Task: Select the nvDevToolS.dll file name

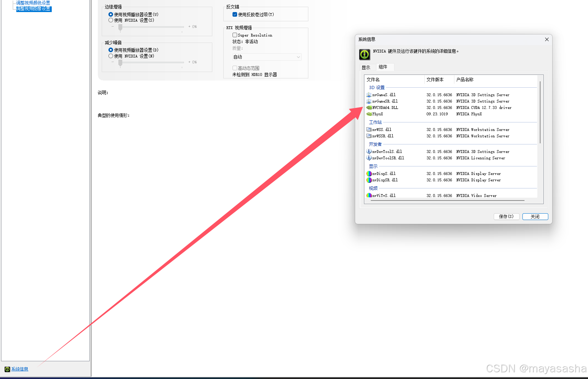Action: point(387,152)
